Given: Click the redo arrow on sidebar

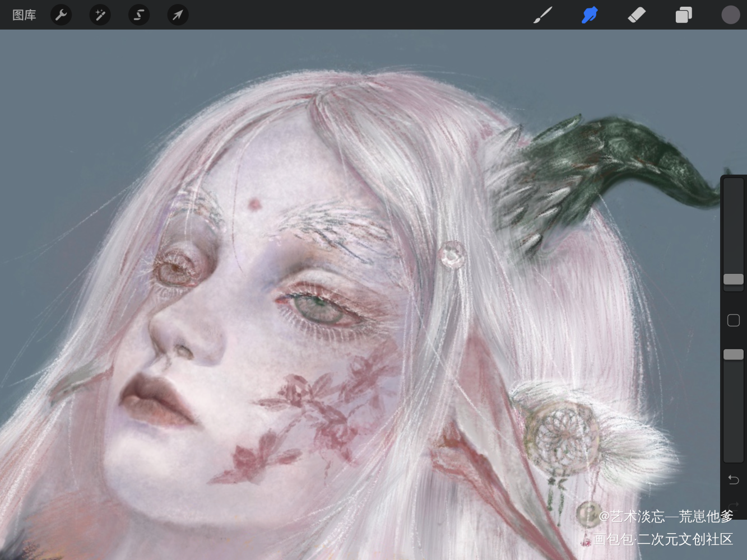Looking at the screenshot, I should pos(734,505).
